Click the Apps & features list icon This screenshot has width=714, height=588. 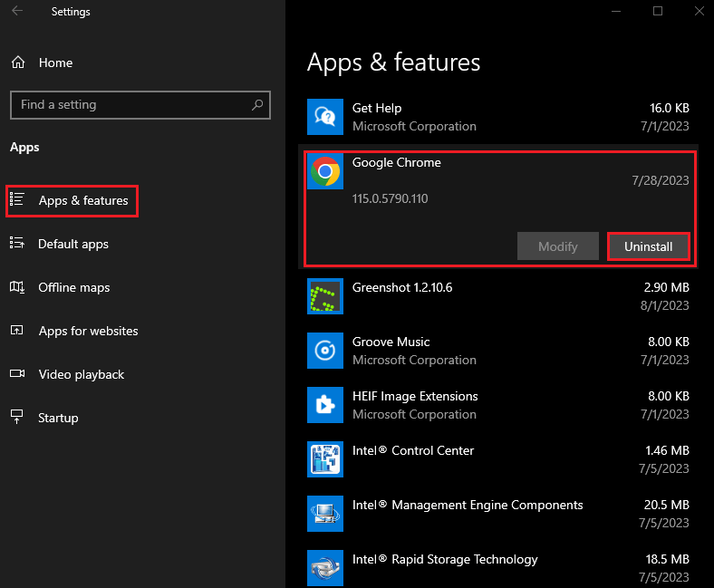tap(17, 199)
